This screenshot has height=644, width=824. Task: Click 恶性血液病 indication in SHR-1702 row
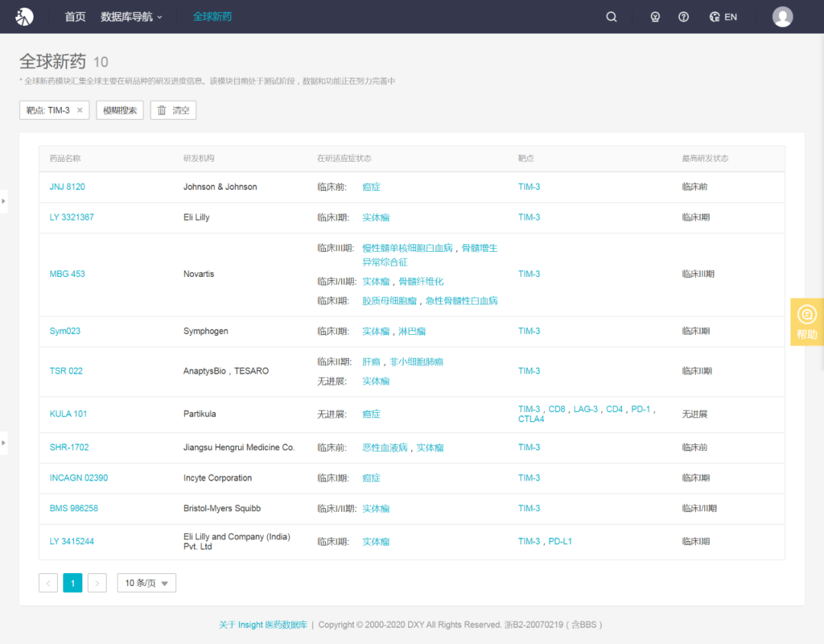(x=385, y=448)
